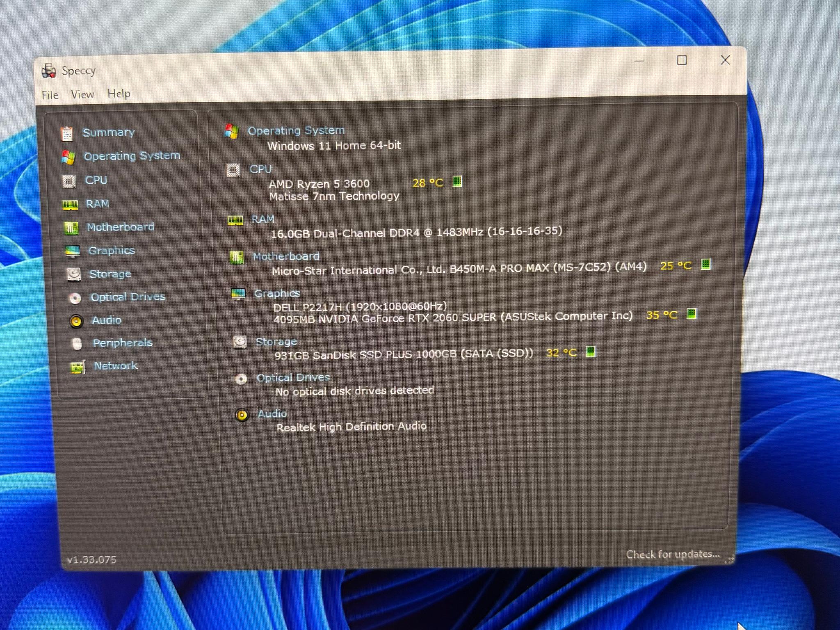This screenshot has height=630, width=840.
Task: Click the GPU temperature status indicator icon
Action: pyautogui.click(x=692, y=314)
